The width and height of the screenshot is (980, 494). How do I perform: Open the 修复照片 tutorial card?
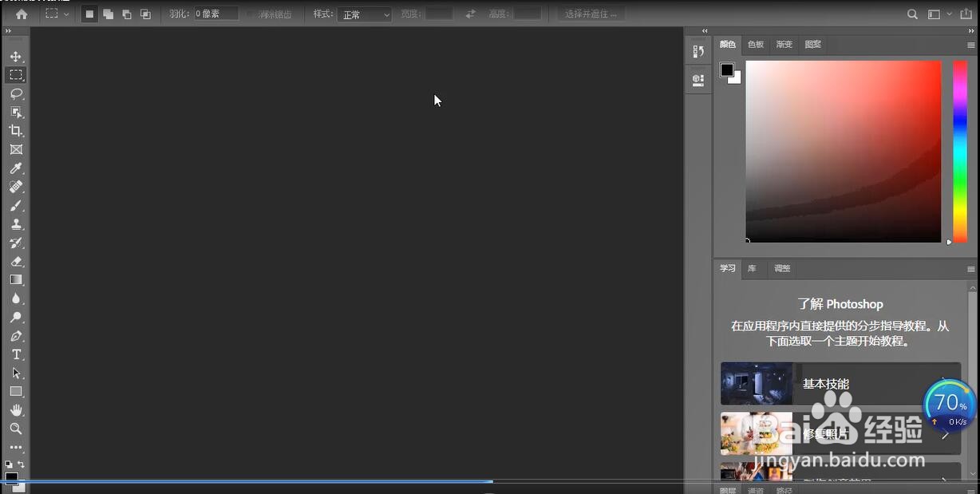(840, 433)
